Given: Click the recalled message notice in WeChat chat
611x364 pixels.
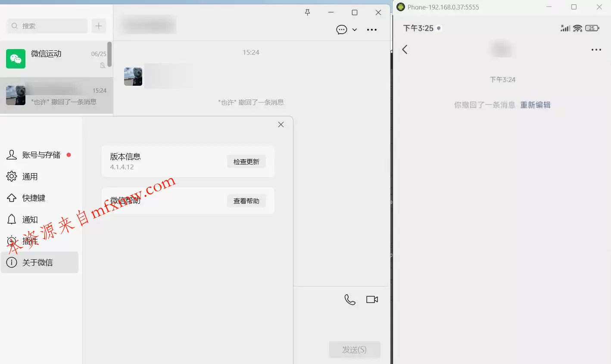Looking at the screenshot, I should tap(251, 103).
